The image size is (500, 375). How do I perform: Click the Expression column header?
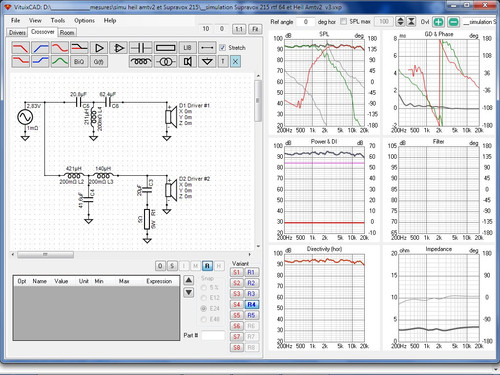point(159,281)
